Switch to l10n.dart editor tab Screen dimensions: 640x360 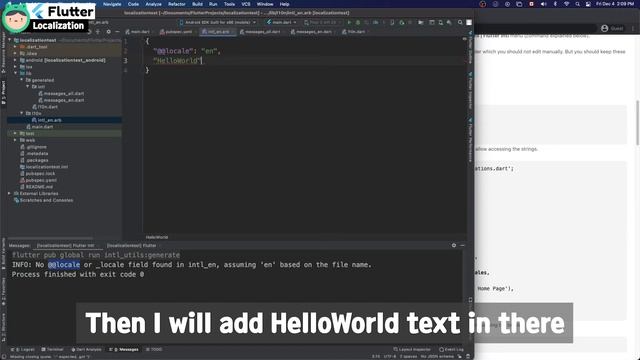354,32
